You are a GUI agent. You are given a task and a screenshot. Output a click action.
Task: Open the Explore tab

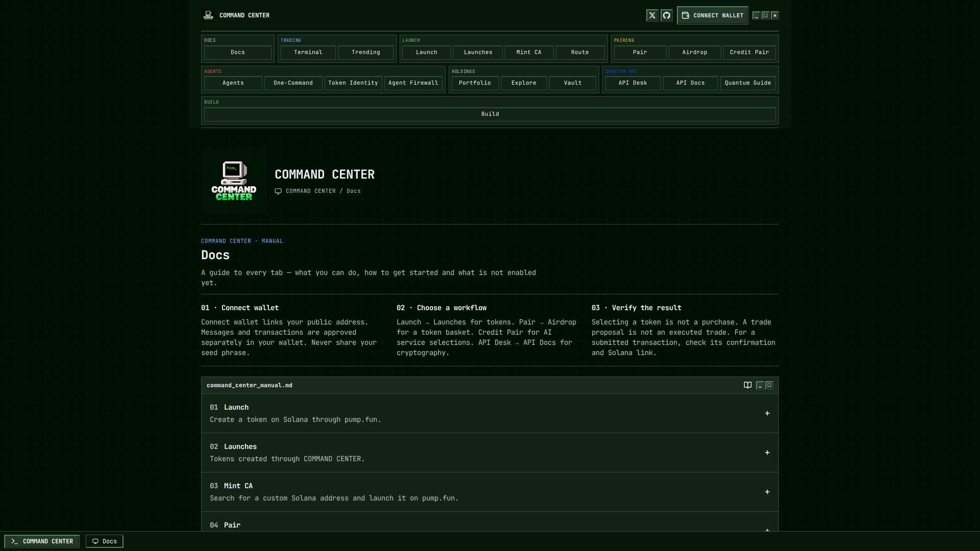pyautogui.click(x=524, y=83)
